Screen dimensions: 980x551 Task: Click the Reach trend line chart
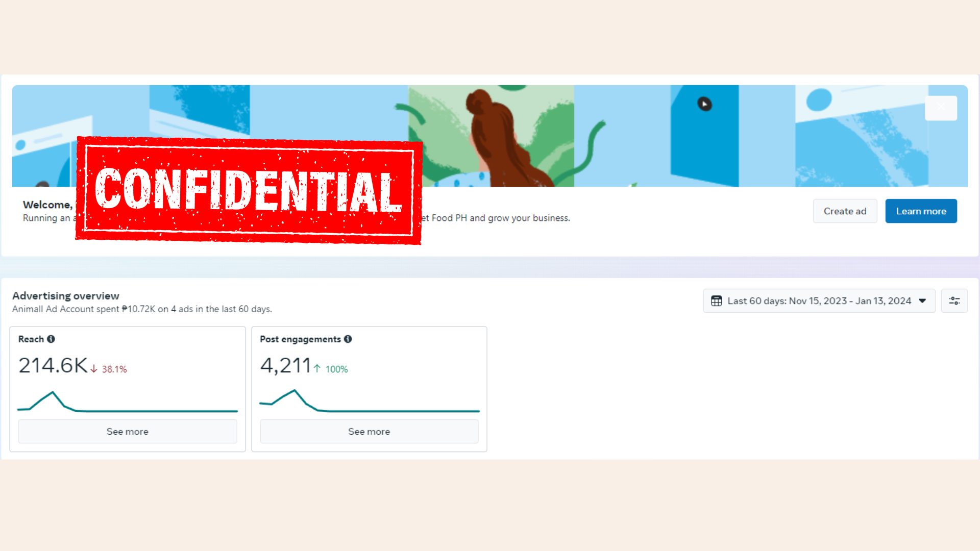pos(128,403)
